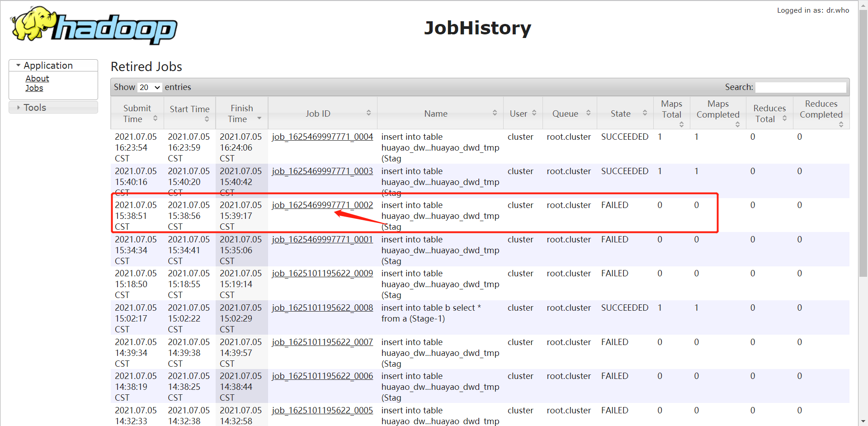This screenshot has width=868, height=426.
Task: Click inside the Search field
Action: click(800, 87)
